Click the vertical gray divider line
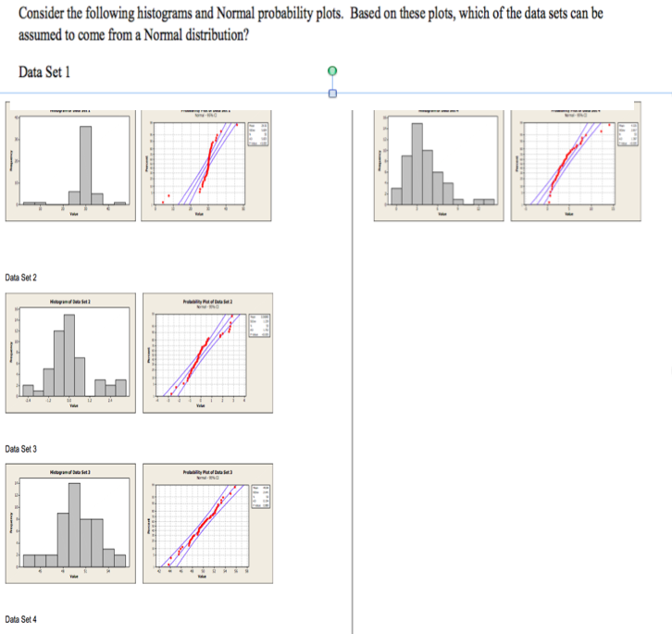The image size is (672, 634). click(353, 372)
